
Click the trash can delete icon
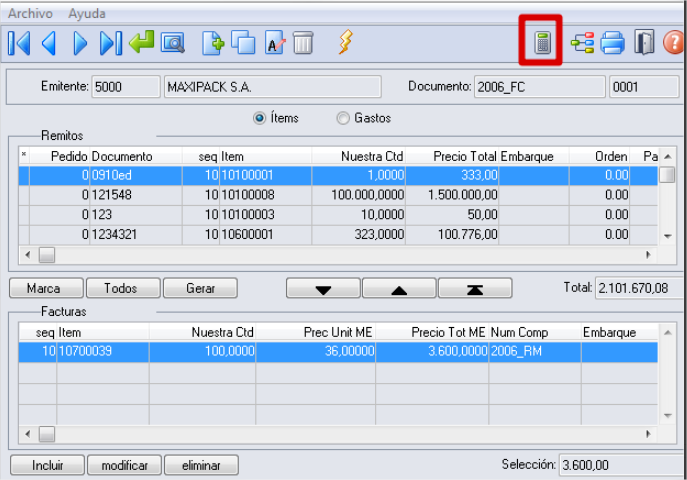pyautogui.click(x=303, y=42)
